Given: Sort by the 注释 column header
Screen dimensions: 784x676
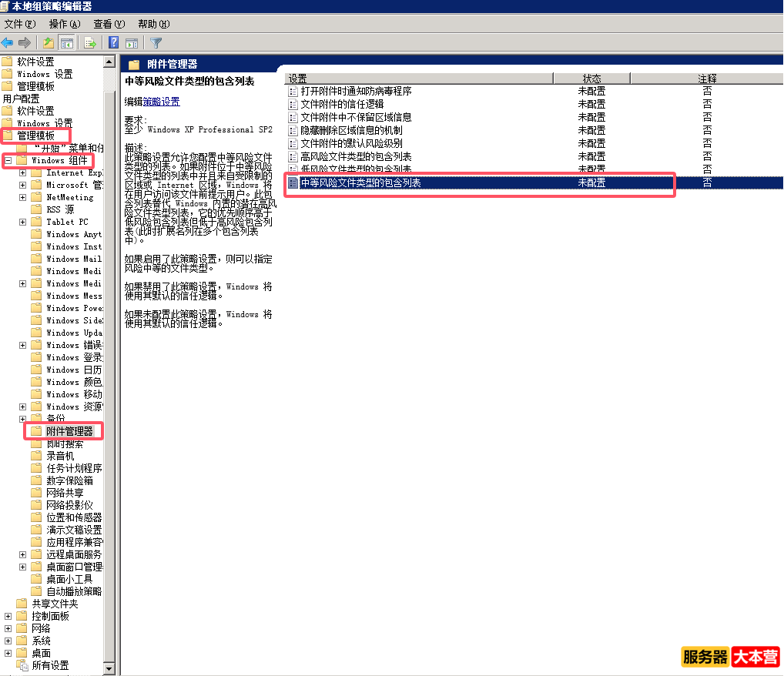Looking at the screenshot, I should tap(707, 79).
